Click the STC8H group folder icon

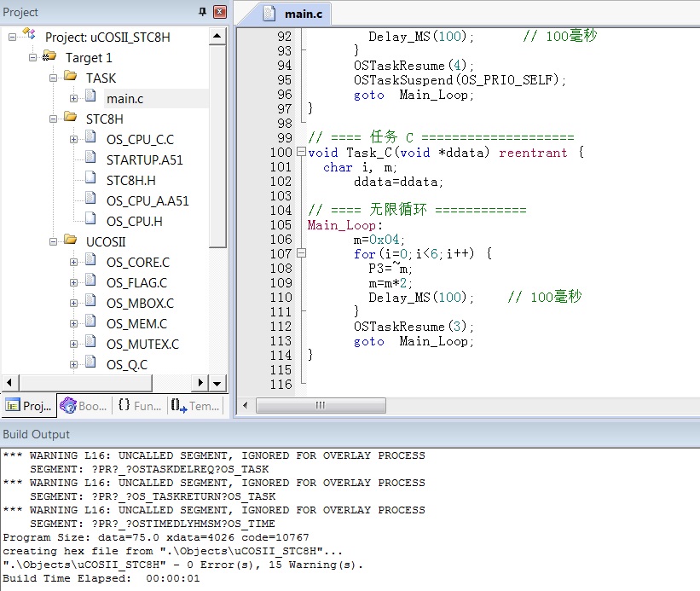(70, 117)
